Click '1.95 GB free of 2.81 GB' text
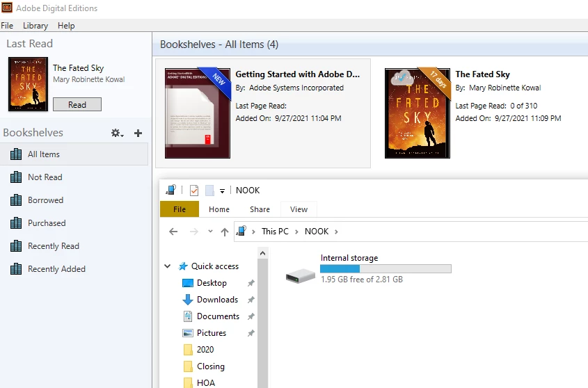Screen dimensions: 588x388 (x=362, y=280)
